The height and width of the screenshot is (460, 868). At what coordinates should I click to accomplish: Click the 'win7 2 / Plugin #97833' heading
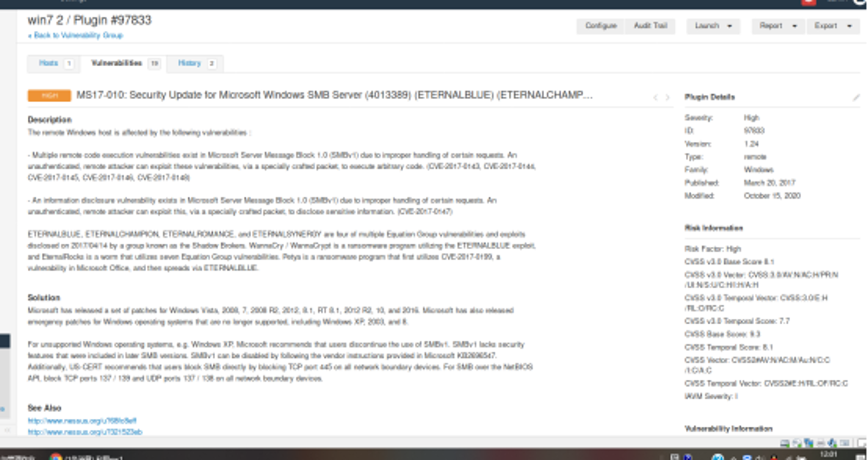point(89,20)
